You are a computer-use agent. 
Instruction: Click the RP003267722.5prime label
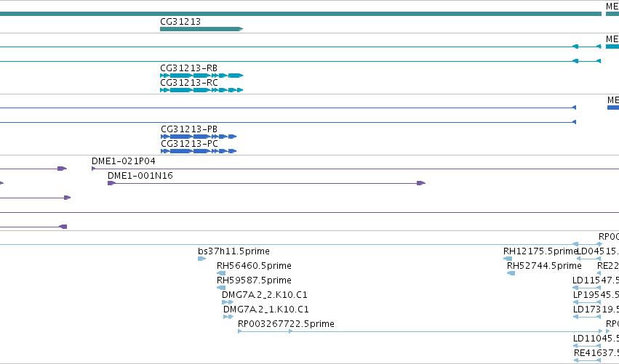tap(286, 324)
